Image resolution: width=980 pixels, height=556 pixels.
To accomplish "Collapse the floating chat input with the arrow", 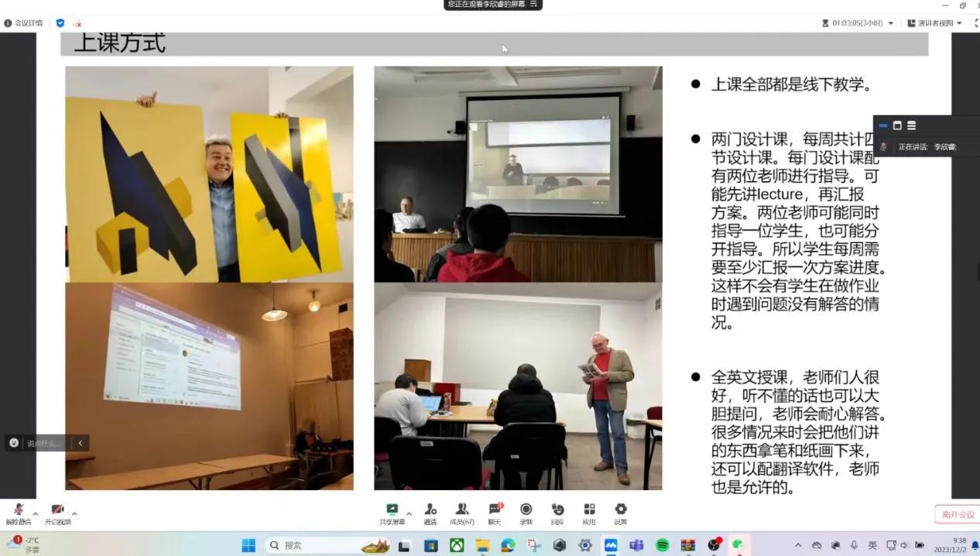I will coord(80,443).
